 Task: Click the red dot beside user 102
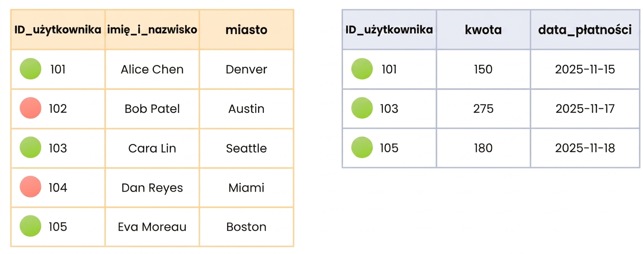[x=31, y=108]
